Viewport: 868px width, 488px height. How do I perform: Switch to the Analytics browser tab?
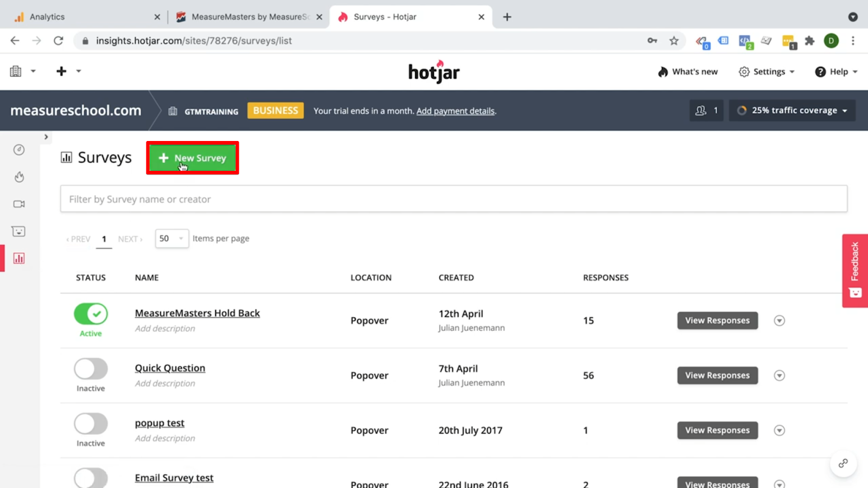(87, 17)
